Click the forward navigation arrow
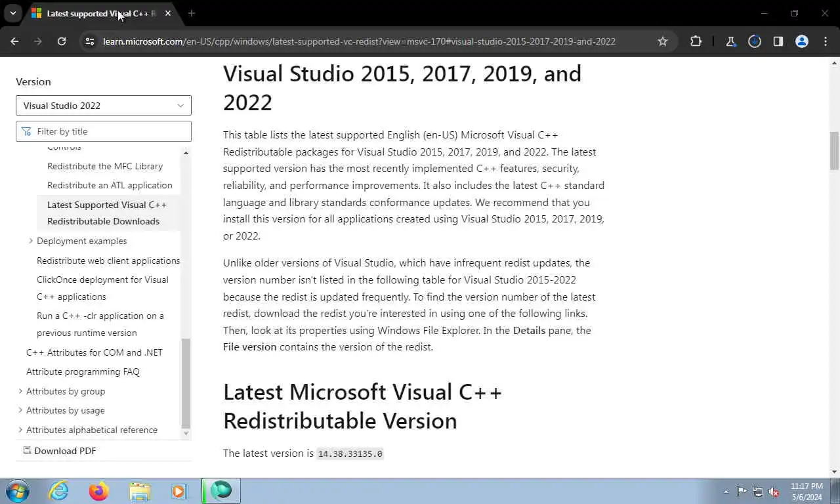This screenshot has width=840, height=504. (37, 41)
